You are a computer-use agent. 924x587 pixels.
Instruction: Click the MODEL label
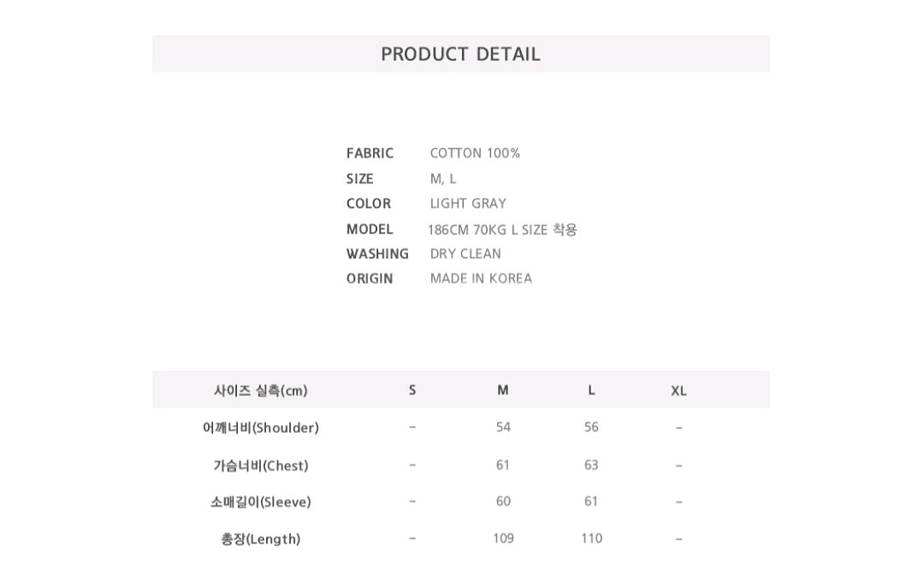(x=370, y=229)
